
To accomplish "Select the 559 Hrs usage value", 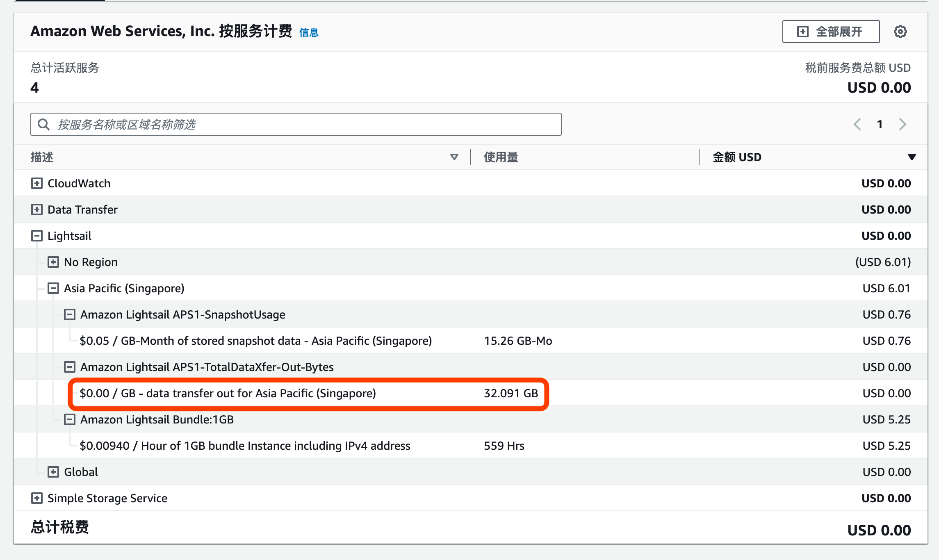I will coord(504,446).
